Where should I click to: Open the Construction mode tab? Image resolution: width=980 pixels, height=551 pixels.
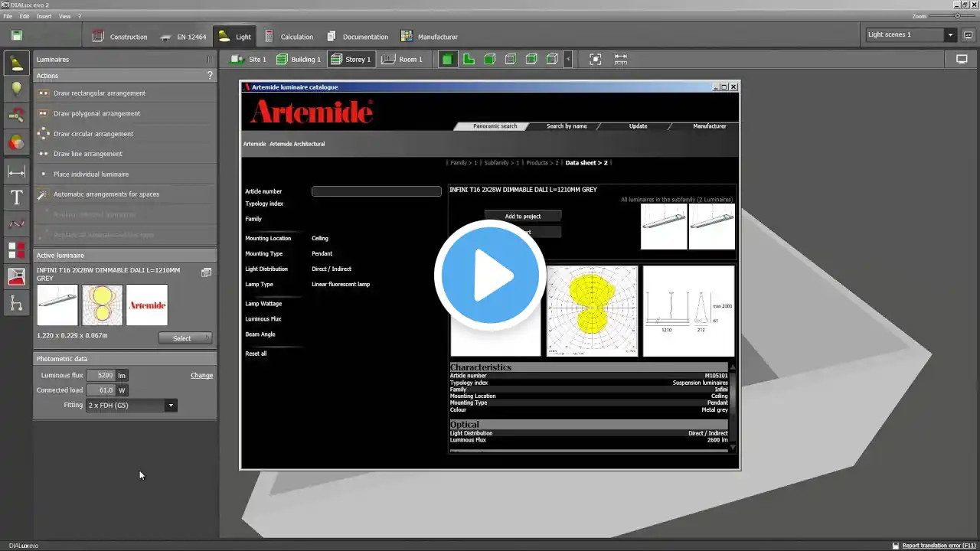(119, 37)
